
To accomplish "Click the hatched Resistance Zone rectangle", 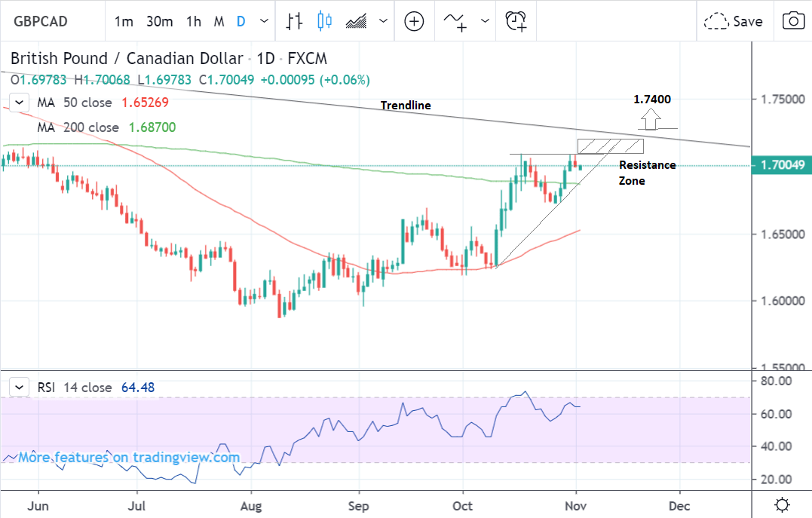I will tap(611, 146).
